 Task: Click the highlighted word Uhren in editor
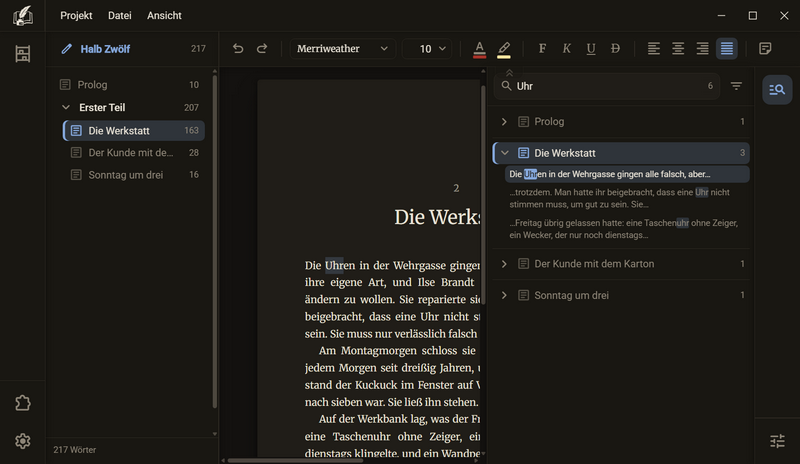340,265
